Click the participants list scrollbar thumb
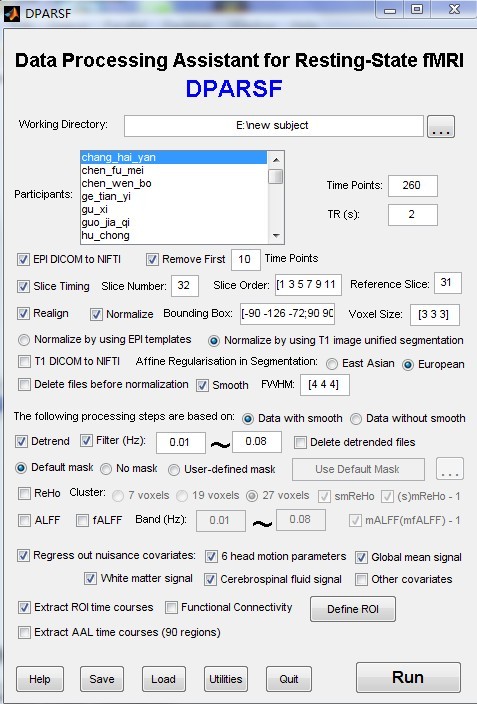The height and width of the screenshot is (704, 477). (x=276, y=176)
